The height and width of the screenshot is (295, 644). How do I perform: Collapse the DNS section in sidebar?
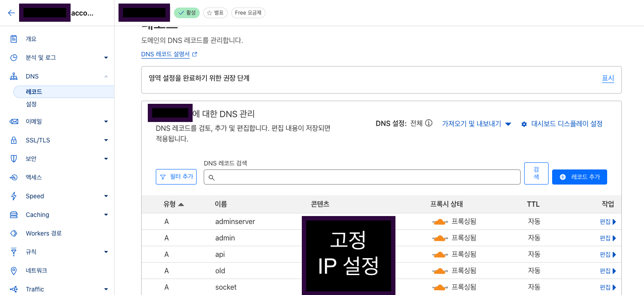coord(106,76)
